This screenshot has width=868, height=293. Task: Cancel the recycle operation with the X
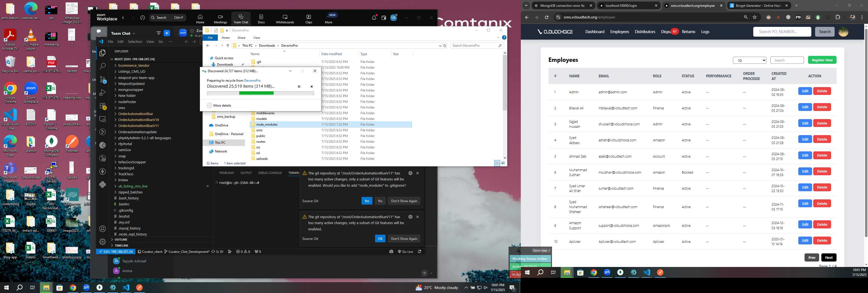(311, 87)
